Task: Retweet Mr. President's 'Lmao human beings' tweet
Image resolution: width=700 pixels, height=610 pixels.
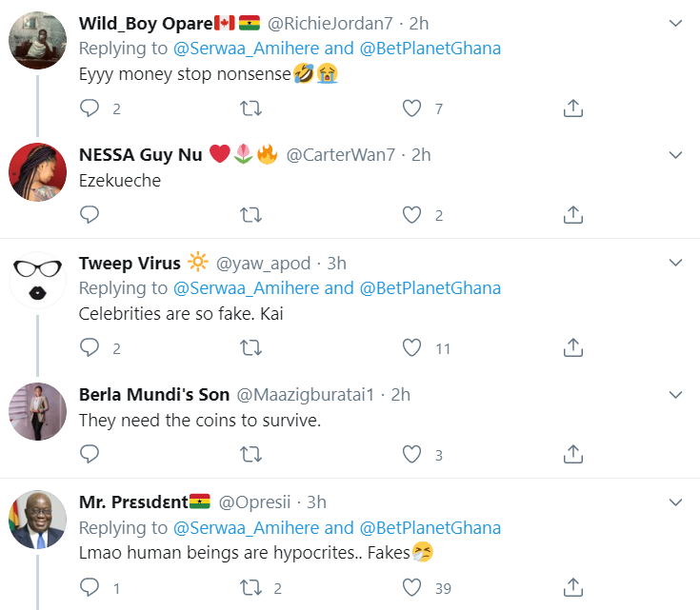Action: (250, 588)
